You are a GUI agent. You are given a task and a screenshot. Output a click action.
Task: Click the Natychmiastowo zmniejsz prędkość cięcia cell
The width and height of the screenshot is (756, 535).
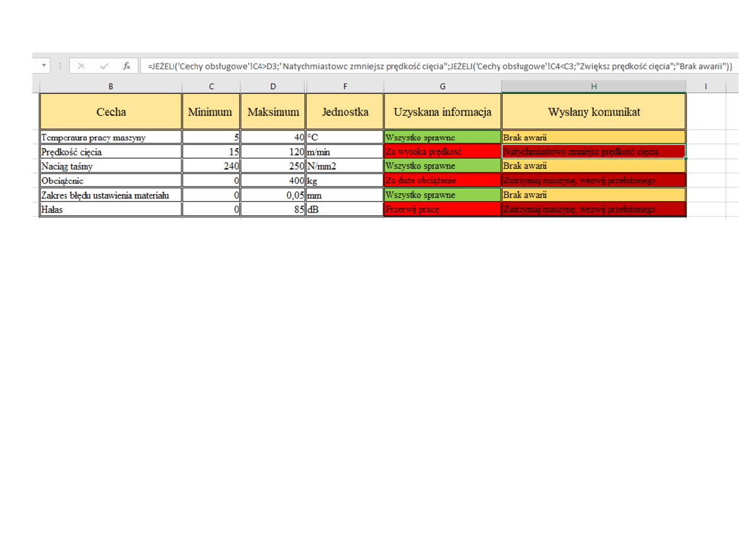pyautogui.click(x=594, y=151)
